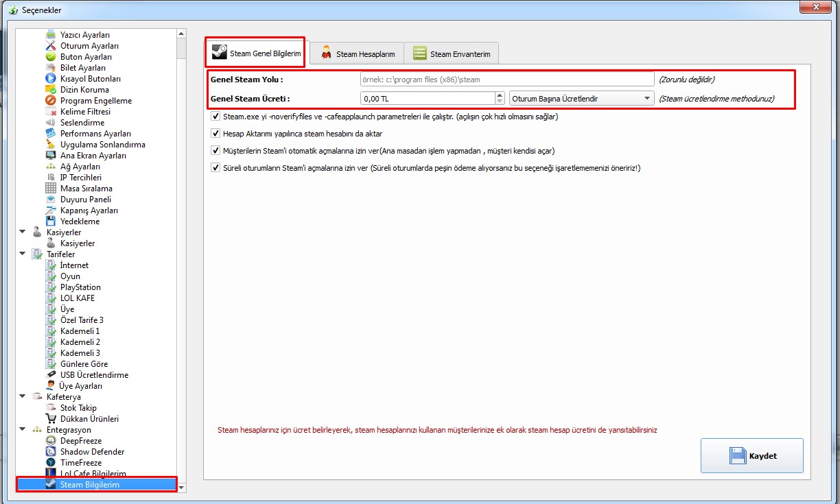Open the LOL KAFE tariff item
Screen dimensions: 840x504
[78, 298]
